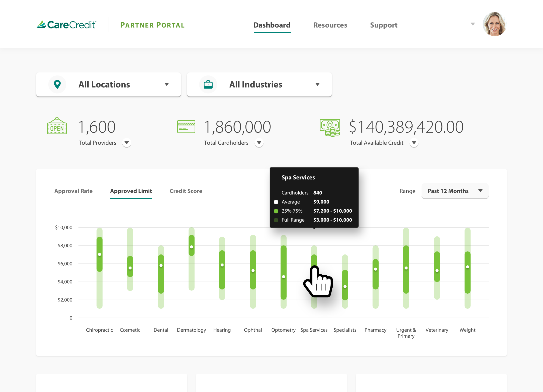Click the OPEN sign providers icon
The image size is (543, 392).
coord(57,126)
